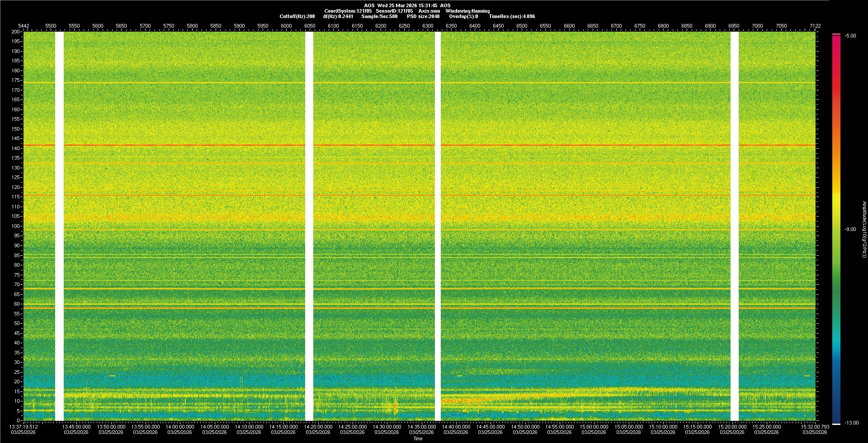Image resolution: width=868 pixels, height=443 pixels.
Task: Click the SensorID:121f05 header text
Action: point(394,11)
